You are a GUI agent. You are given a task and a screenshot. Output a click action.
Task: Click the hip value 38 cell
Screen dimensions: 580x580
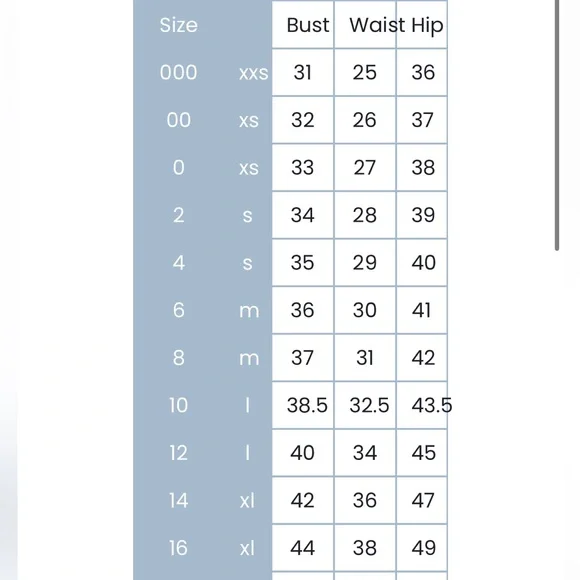[x=422, y=167]
